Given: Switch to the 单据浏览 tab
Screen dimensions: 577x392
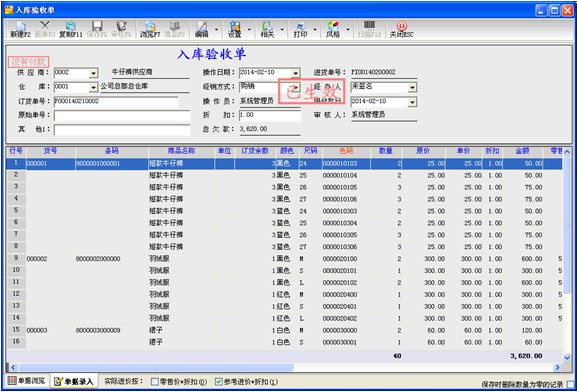Looking at the screenshot, I should coord(26,381).
